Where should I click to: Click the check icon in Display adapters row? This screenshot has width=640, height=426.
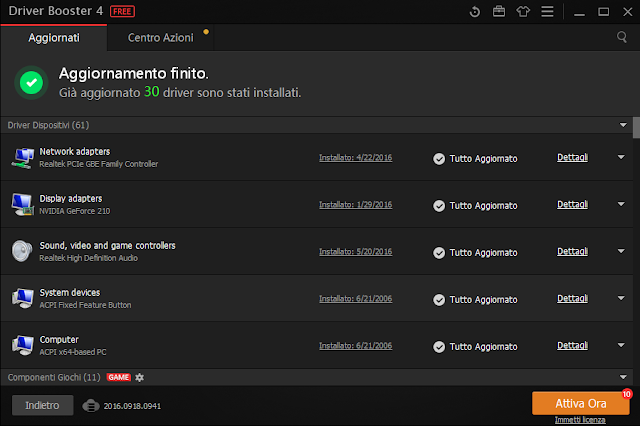point(439,206)
